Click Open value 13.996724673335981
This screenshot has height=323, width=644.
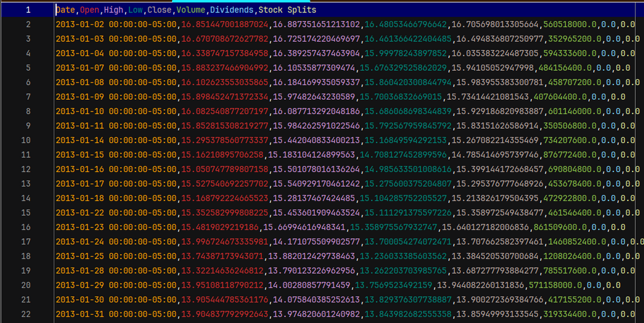(225, 242)
